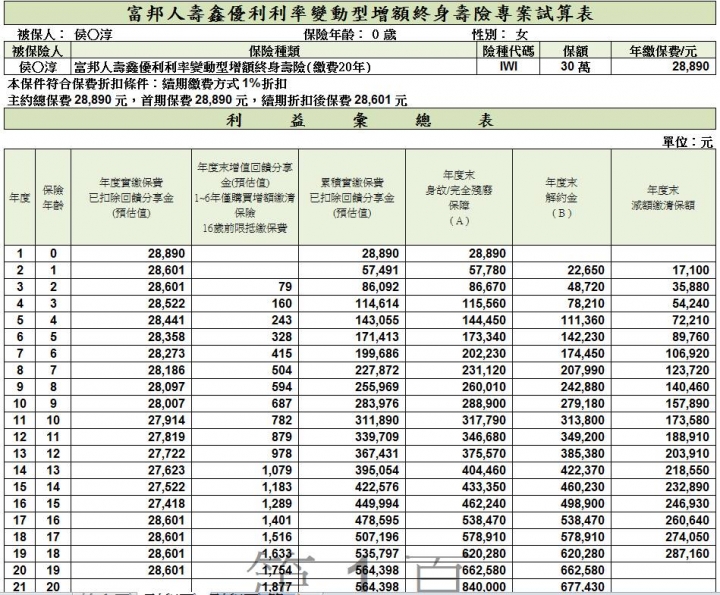Select paid-up amount 203,910
This screenshot has width=720, height=595.
(x=687, y=454)
